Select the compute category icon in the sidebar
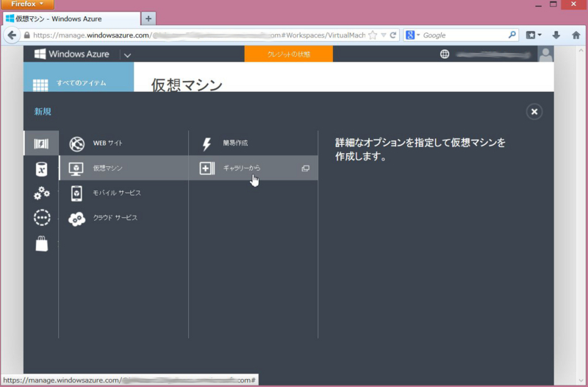 tap(41, 143)
